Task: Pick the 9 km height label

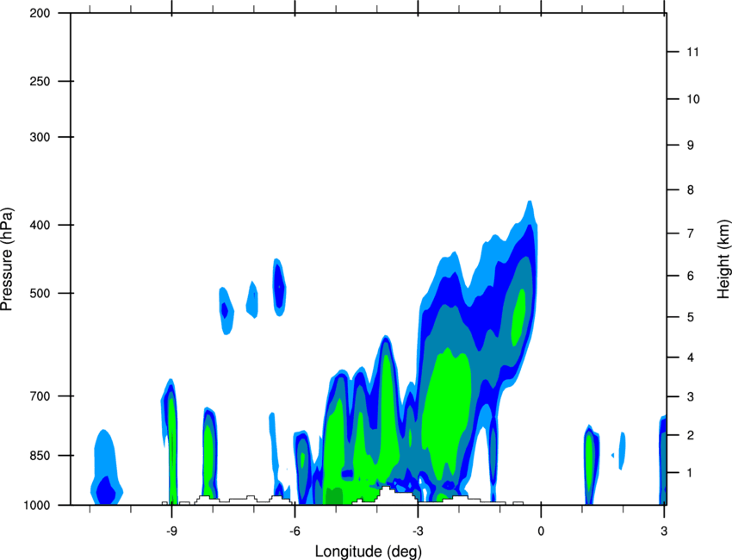Action: point(691,146)
